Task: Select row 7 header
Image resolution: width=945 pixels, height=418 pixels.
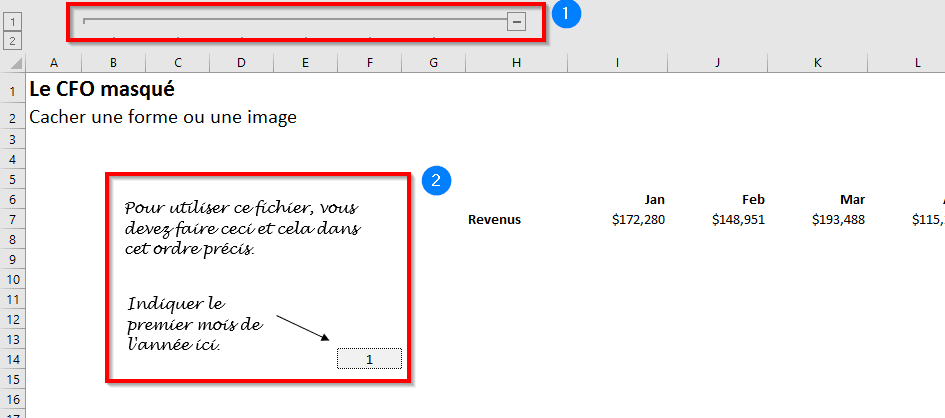Action: pos(12,220)
